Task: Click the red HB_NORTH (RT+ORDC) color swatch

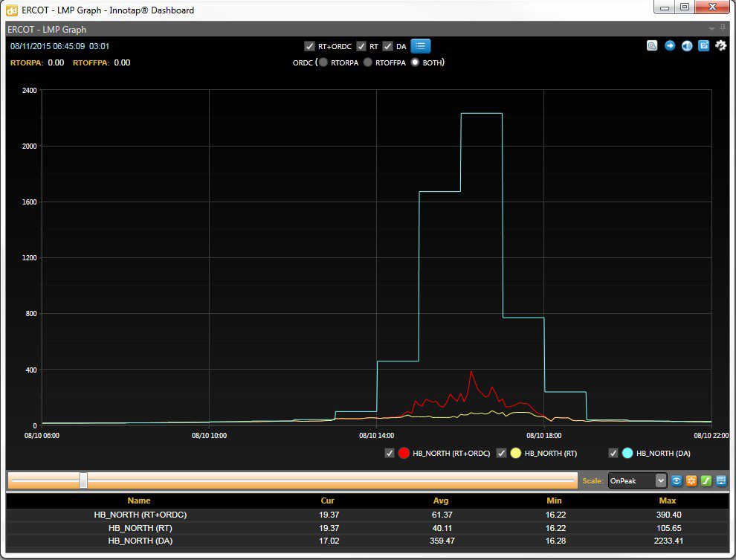Action: pos(404,453)
